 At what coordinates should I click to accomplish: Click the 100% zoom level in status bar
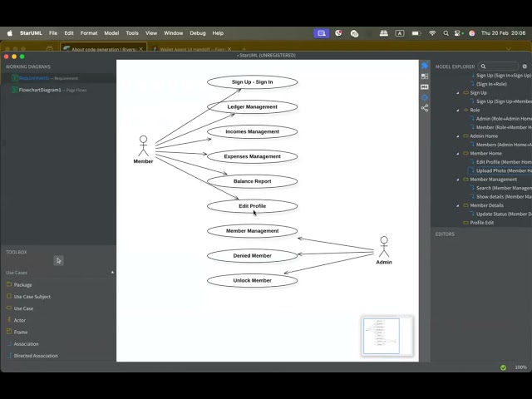(x=521, y=367)
